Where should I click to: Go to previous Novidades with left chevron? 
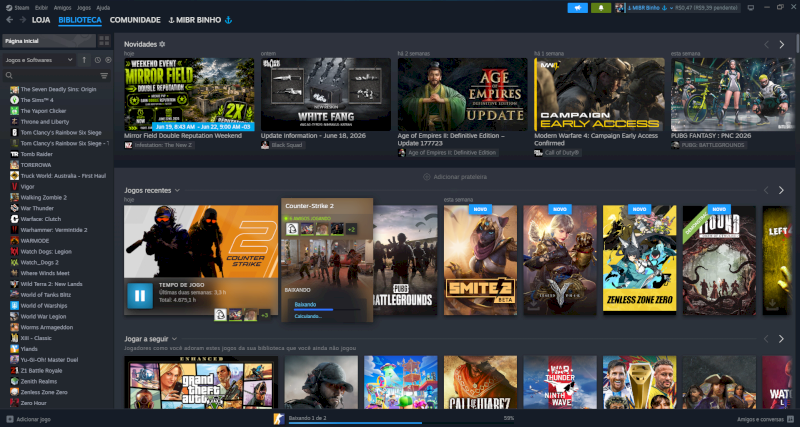pyautogui.click(x=766, y=44)
